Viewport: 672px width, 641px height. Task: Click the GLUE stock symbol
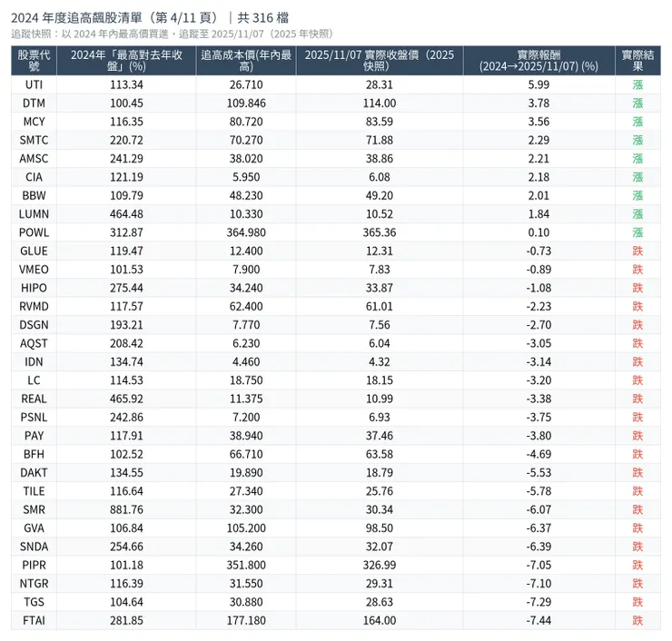(x=34, y=251)
